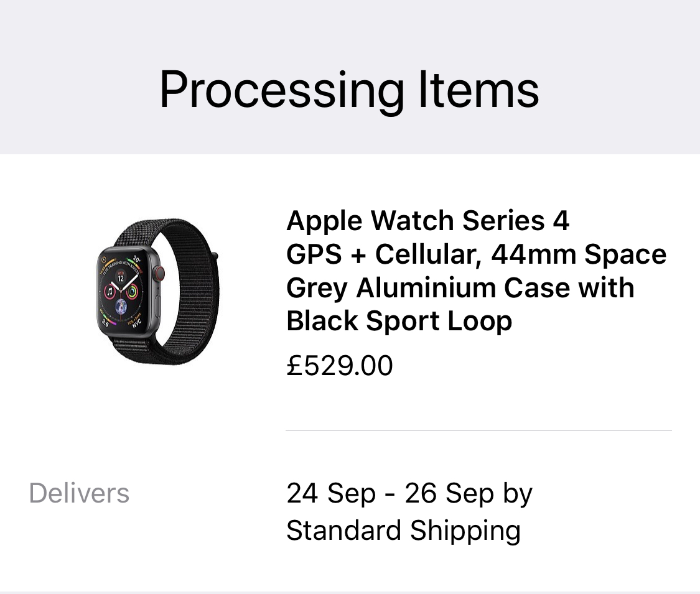Image resolution: width=700 pixels, height=594 pixels.
Task: Tap the word Cellular in product description
Action: coord(427,254)
